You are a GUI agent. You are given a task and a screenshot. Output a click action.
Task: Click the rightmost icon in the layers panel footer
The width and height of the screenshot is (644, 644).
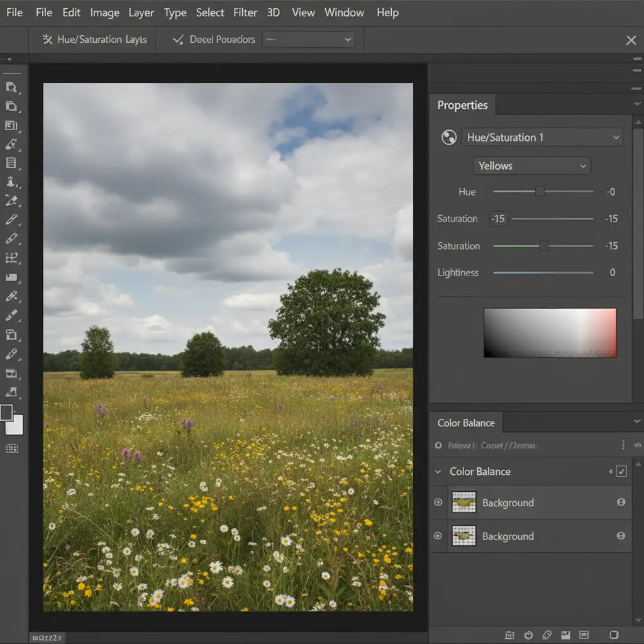[614, 635]
